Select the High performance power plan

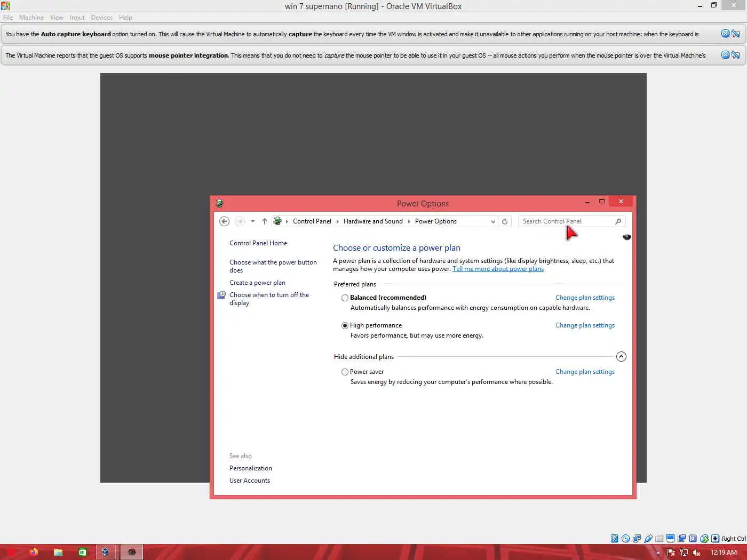[345, 325]
